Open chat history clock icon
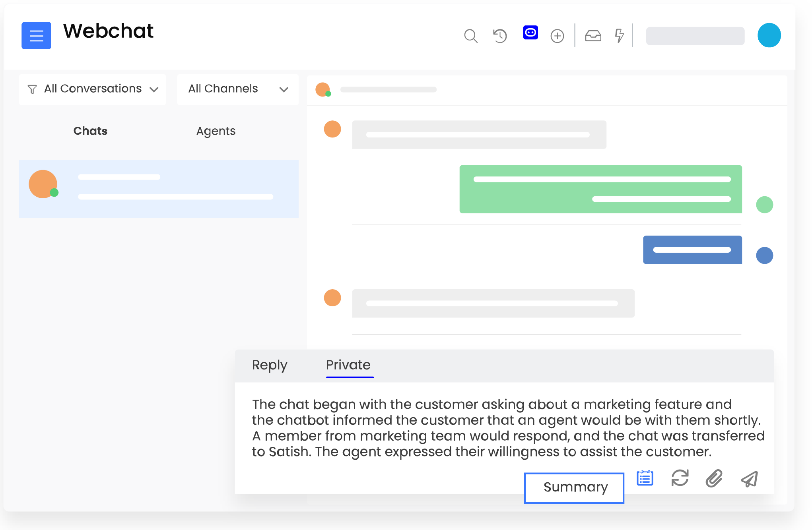Screen dimensions: 812x530 (500, 36)
